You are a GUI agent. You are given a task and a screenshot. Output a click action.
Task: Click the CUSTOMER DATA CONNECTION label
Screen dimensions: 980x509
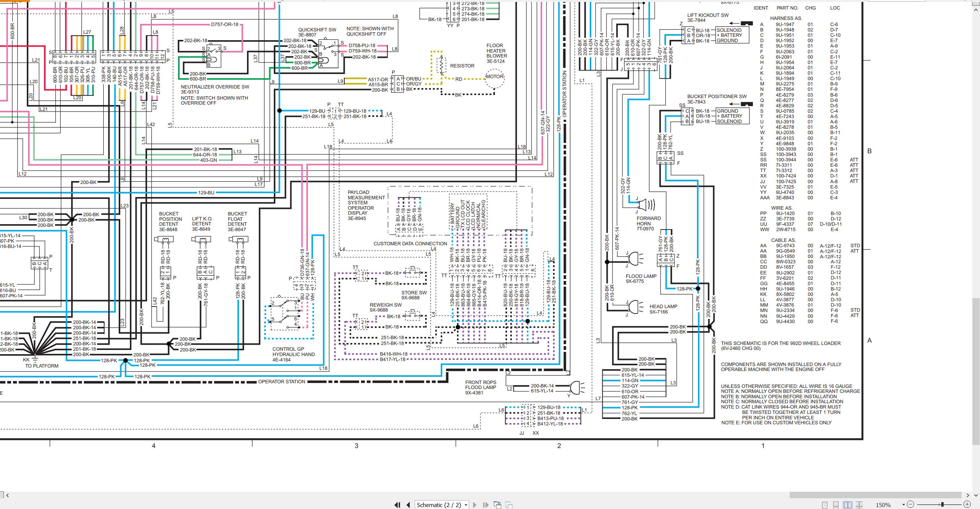(x=410, y=243)
